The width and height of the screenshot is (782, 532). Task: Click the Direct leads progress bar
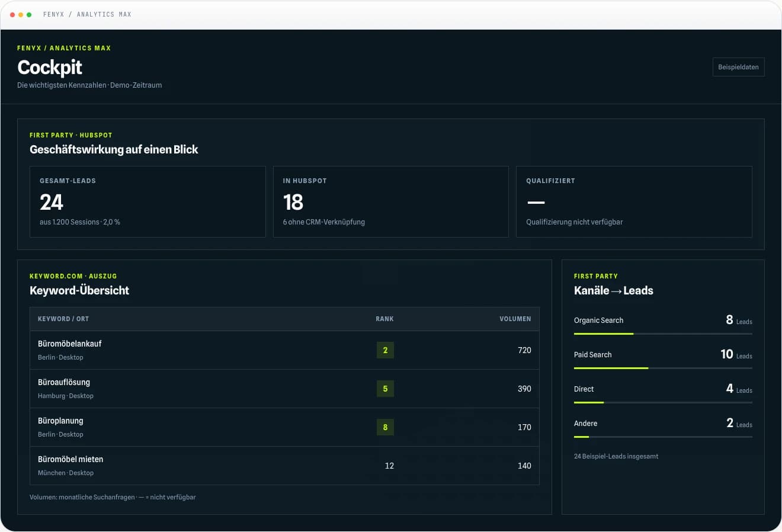pos(663,403)
